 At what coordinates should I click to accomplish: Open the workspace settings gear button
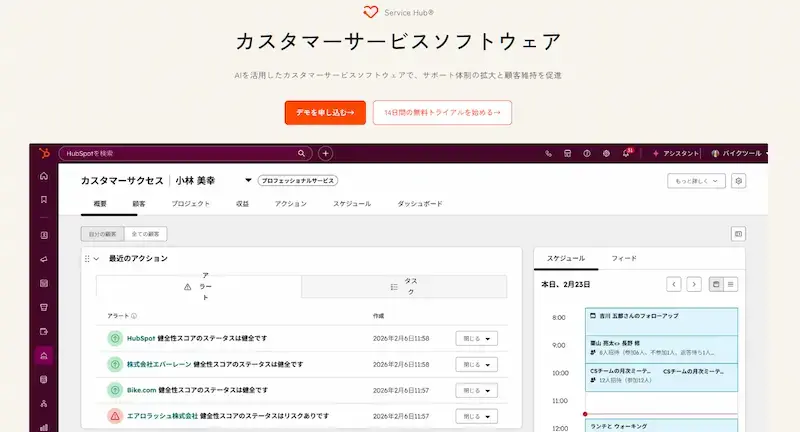[x=739, y=181]
